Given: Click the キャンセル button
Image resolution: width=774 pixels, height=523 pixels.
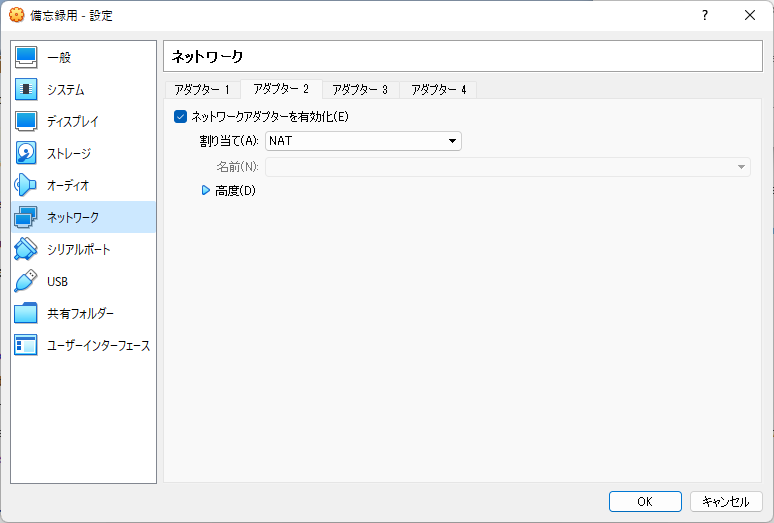Looking at the screenshot, I should [x=726, y=502].
